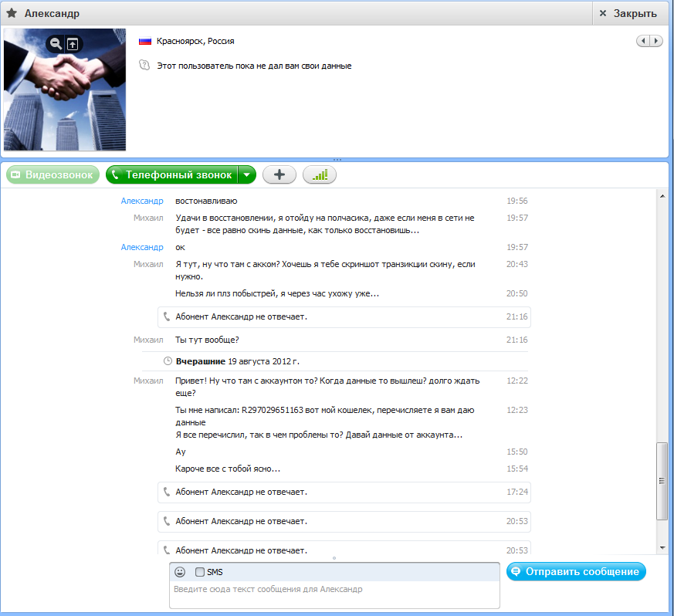
Task: Click message 'Нельзя ли плз побыстрей...'
Action: click(x=277, y=293)
